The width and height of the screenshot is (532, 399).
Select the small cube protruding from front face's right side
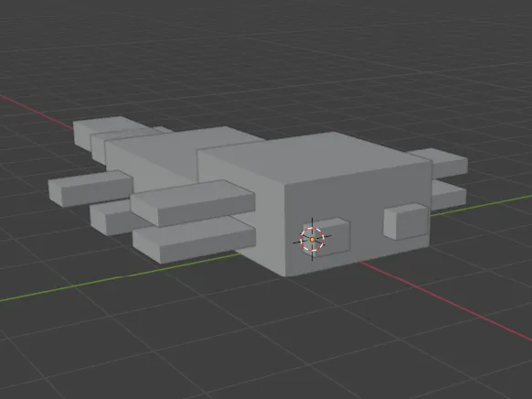coord(406,221)
